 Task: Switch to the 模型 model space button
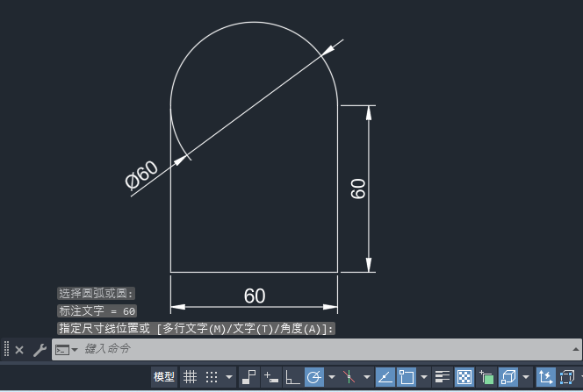[164, 377]
